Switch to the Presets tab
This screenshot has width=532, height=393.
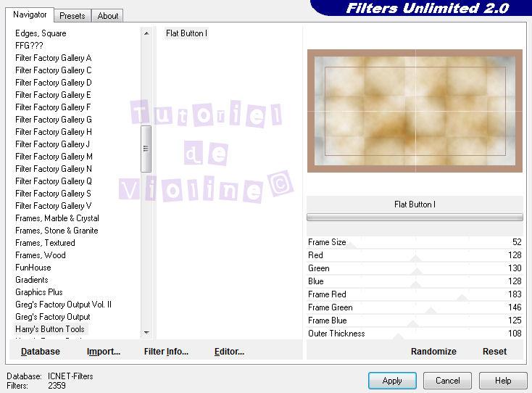72,15
